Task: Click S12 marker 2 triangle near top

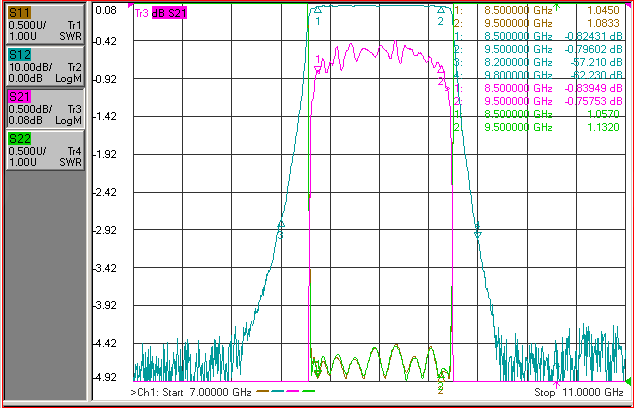Action: 441,10
